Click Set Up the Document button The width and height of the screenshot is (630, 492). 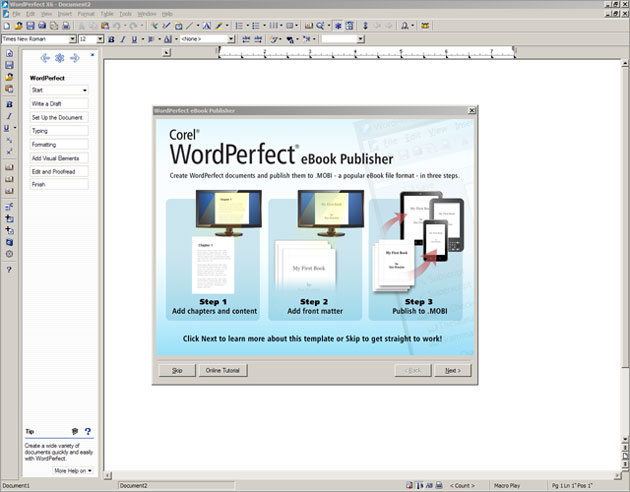(59, 117)
